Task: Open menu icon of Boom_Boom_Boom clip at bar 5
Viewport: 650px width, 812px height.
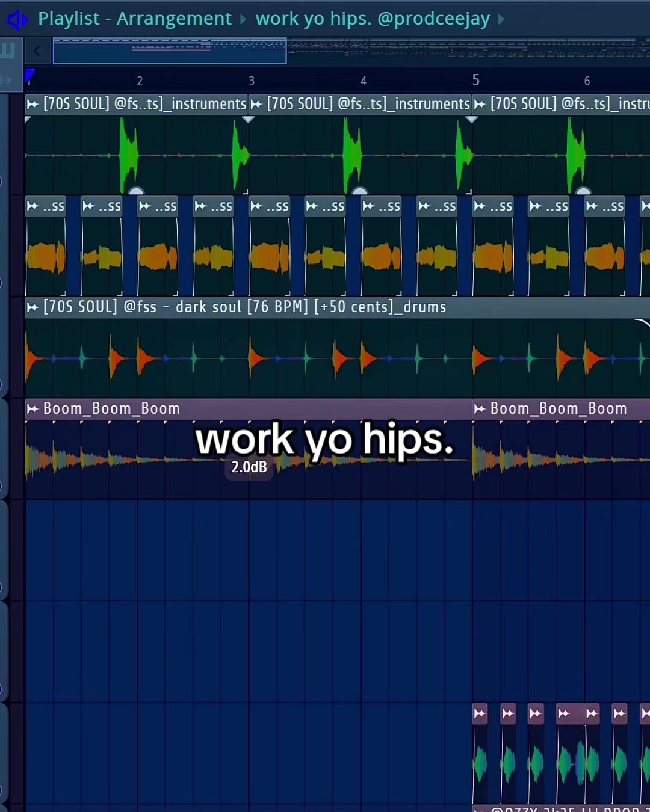Action: tap(480, 409)
